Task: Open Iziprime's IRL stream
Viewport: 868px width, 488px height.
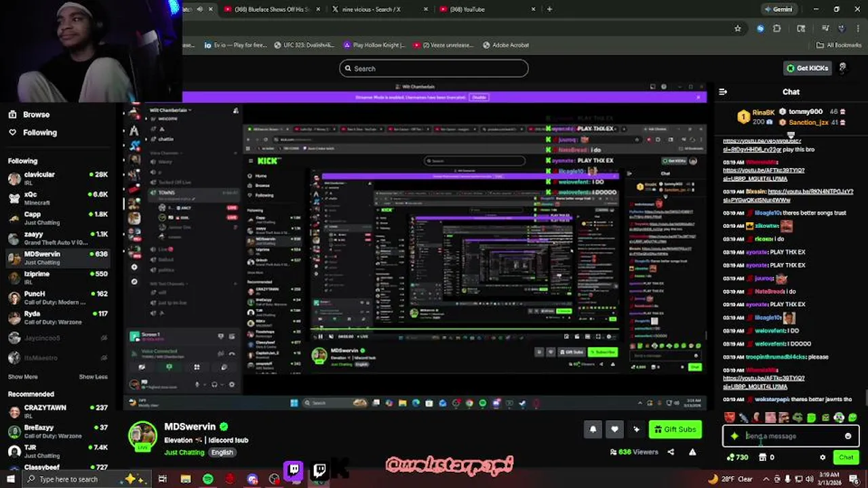Action: (58, 277)
